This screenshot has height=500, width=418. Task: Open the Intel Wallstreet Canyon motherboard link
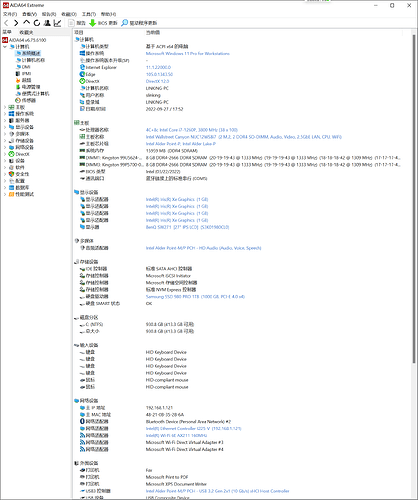(244, 137)
